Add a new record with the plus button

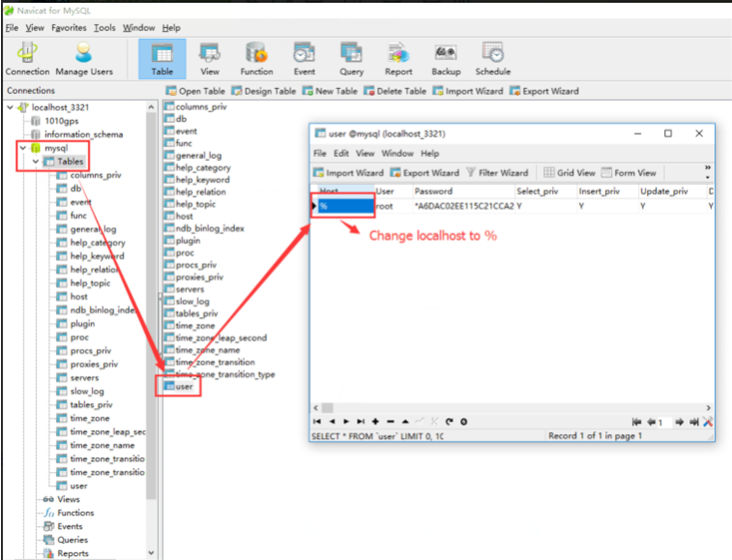coord(375,421)
